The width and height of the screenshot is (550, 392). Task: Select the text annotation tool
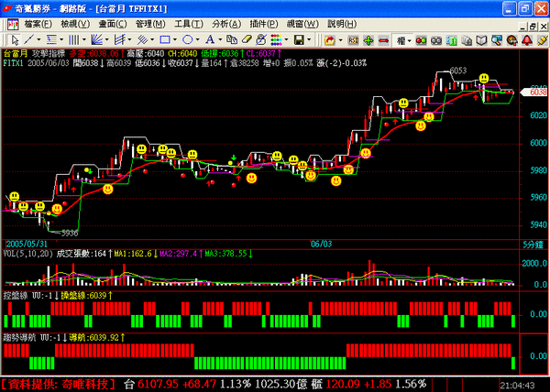click(x=210, y=40)
